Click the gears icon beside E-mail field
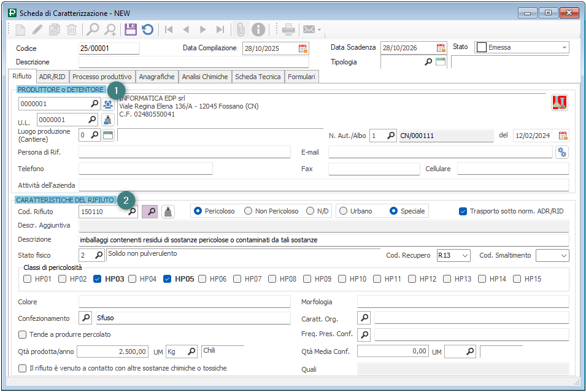Viewport: 586px width, 392px height. [561, 152]
